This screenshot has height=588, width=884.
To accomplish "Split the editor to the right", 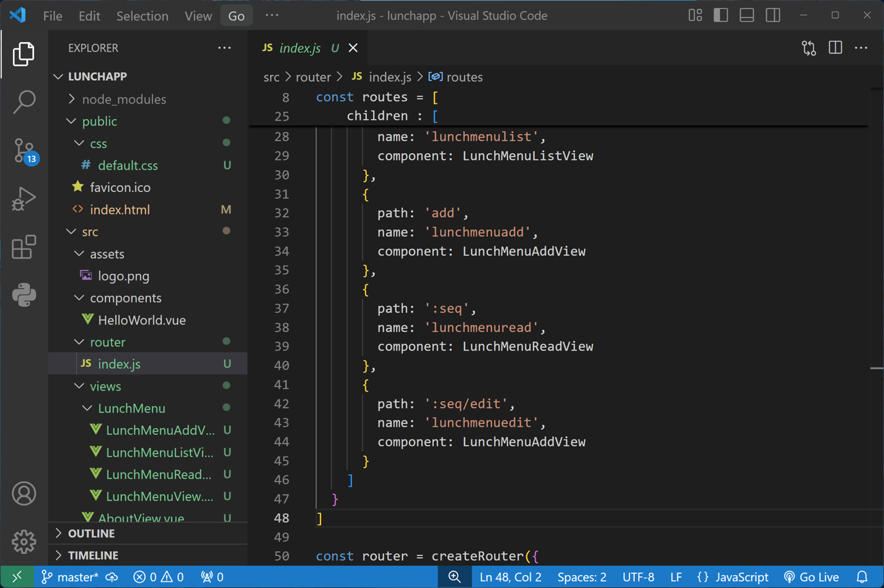I will coord(835,48).
